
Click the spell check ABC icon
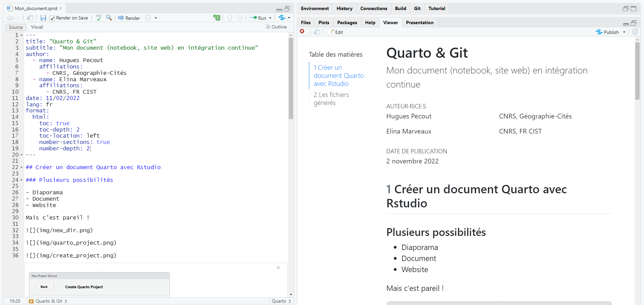point(98,17)
